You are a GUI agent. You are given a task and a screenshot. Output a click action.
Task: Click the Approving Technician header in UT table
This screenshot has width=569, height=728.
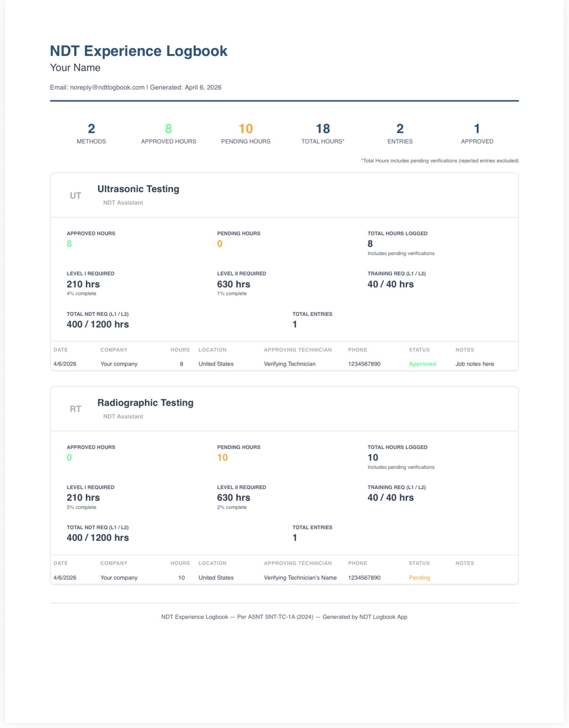298,350
